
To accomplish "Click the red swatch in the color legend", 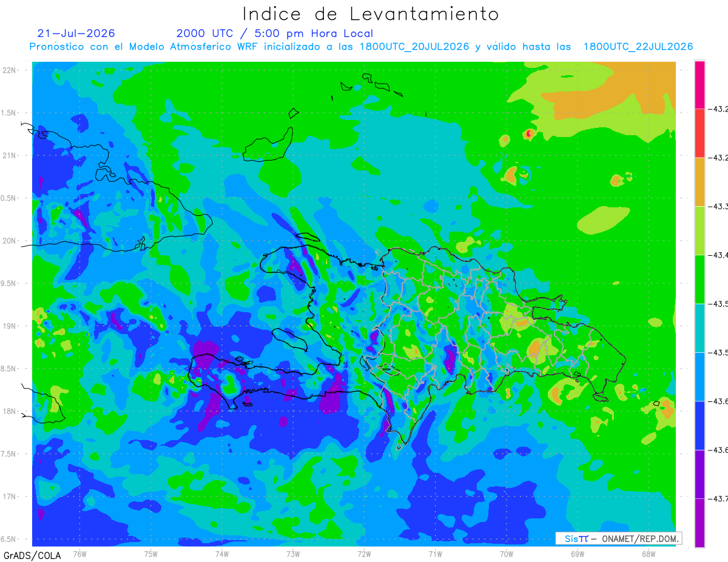I will [x=699, y=133].
